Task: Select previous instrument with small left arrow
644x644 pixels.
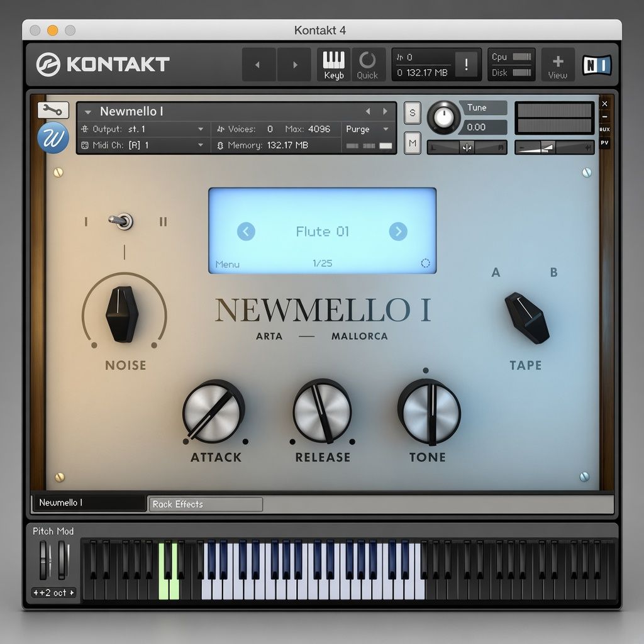Action: (x=368, y=111)
